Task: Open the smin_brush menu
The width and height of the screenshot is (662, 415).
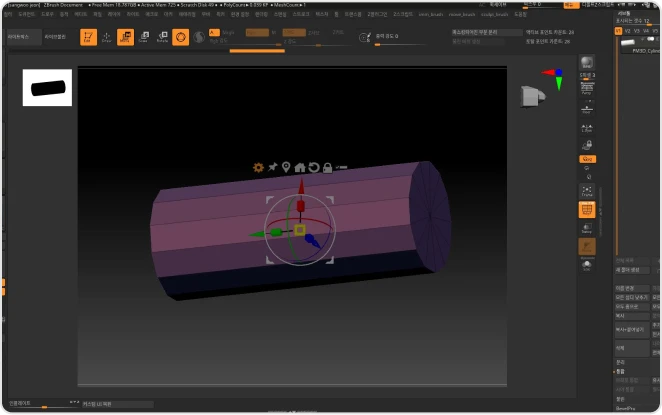Action: pyautogui.click(x=431, y=14)
